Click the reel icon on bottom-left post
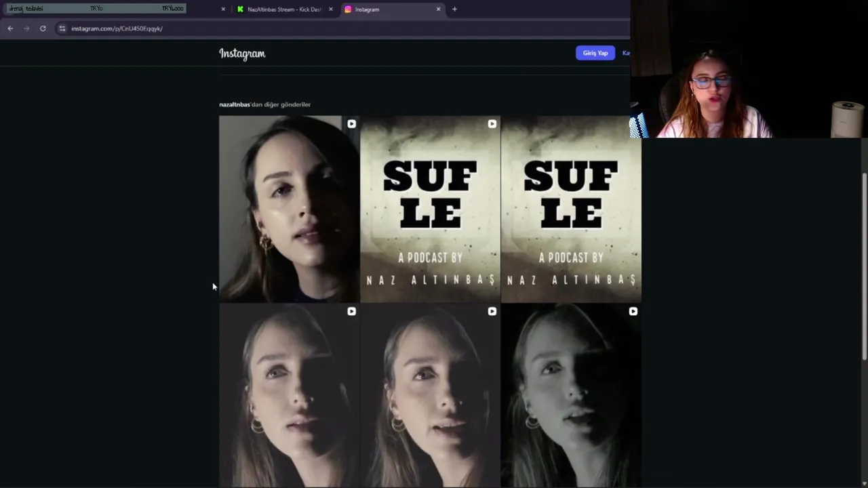Viewport: 868px width, 488px height. [x=351, y=311]
